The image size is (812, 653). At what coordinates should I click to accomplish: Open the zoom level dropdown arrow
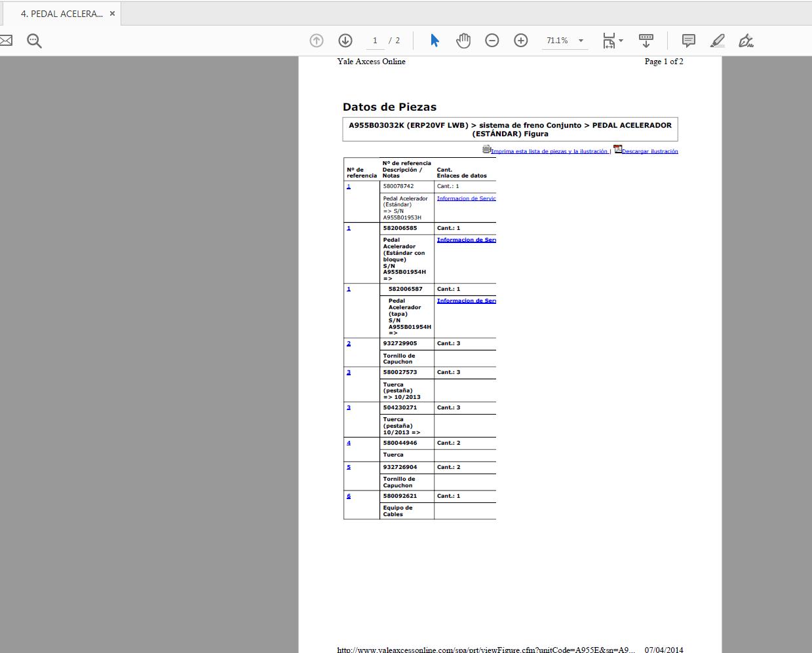[x=581, y=41]
